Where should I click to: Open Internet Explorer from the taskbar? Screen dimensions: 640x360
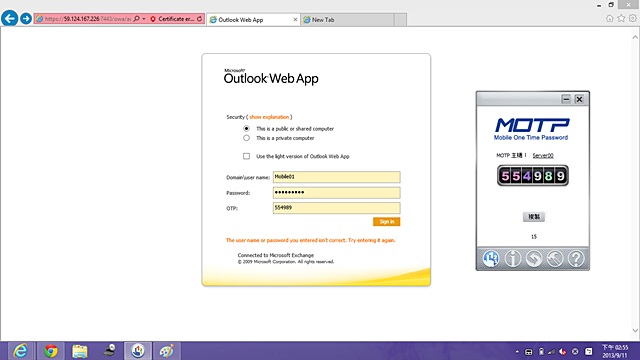[20, 351]
